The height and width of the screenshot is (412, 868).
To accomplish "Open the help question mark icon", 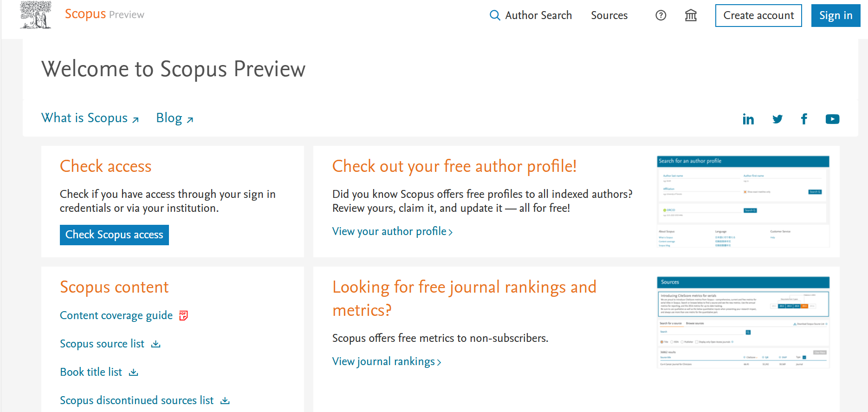I will point(661,15).
